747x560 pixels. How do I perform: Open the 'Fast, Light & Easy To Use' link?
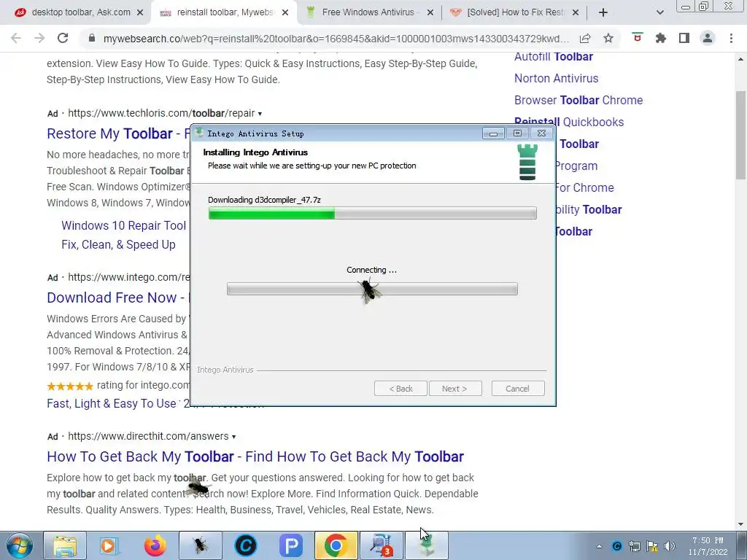click(x=112, y=404)
